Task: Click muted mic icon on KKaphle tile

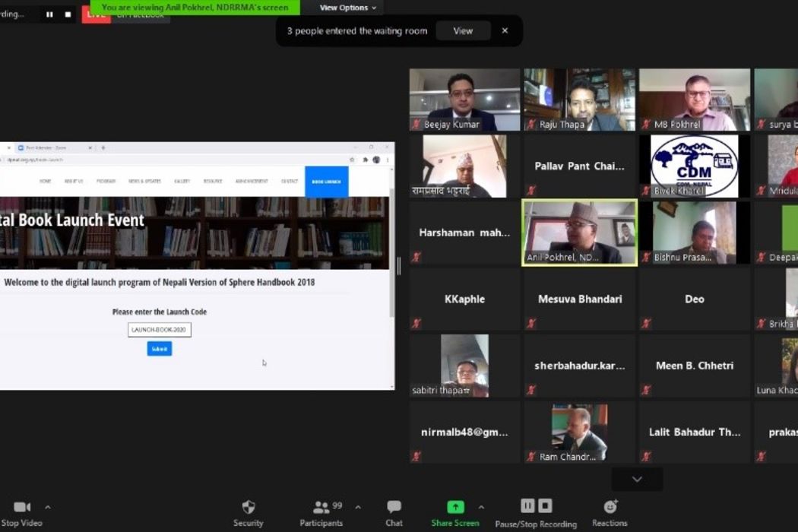Action: 416,323
